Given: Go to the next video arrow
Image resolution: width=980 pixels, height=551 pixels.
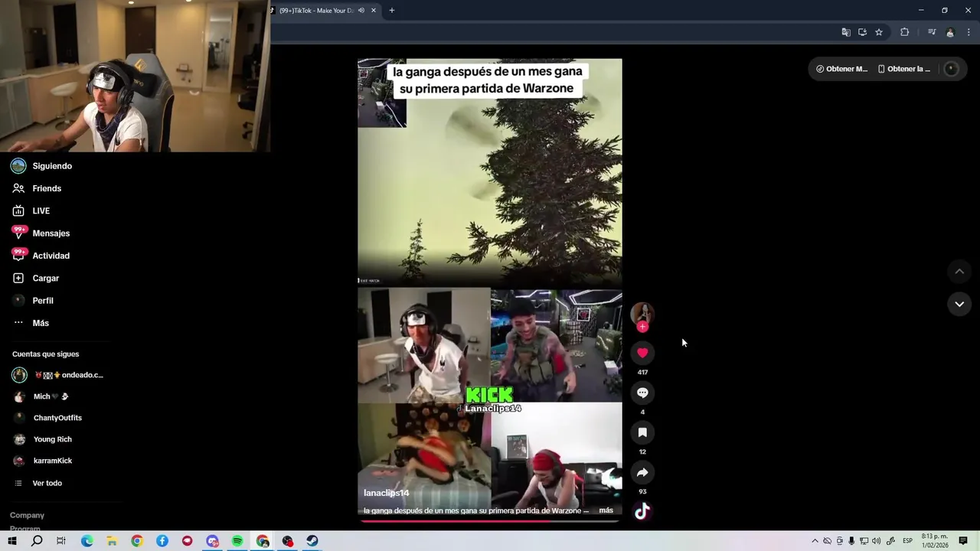Looking at the screenshot, I should click(x=959, y=304).
